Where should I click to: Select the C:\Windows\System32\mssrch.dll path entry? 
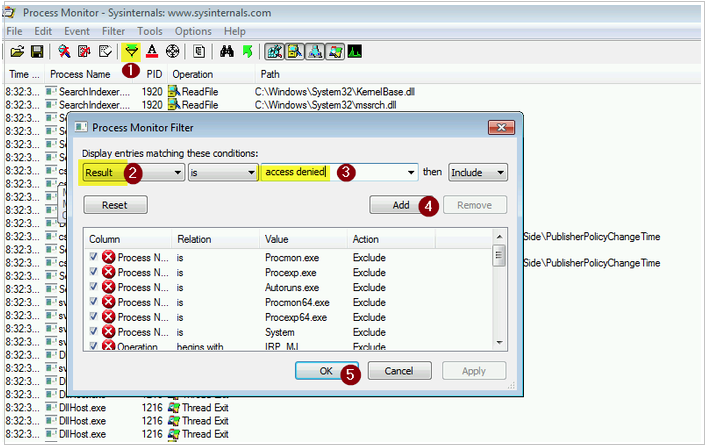point(326,105)
